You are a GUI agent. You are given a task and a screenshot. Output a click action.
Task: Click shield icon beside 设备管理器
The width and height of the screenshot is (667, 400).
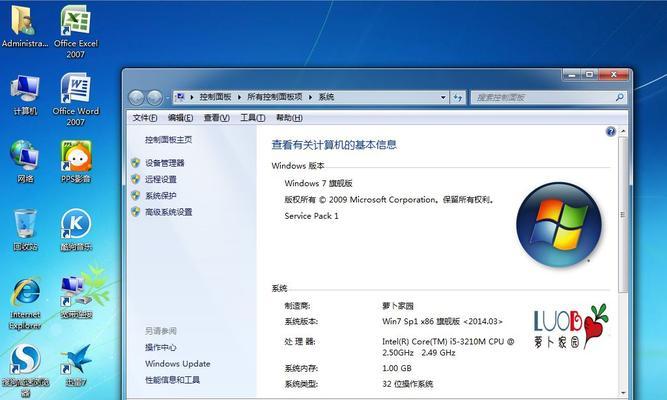coord(135,163)
